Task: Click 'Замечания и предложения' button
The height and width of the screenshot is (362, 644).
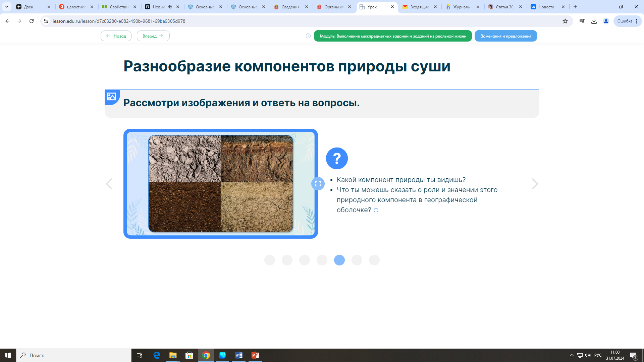Action: 506,36
